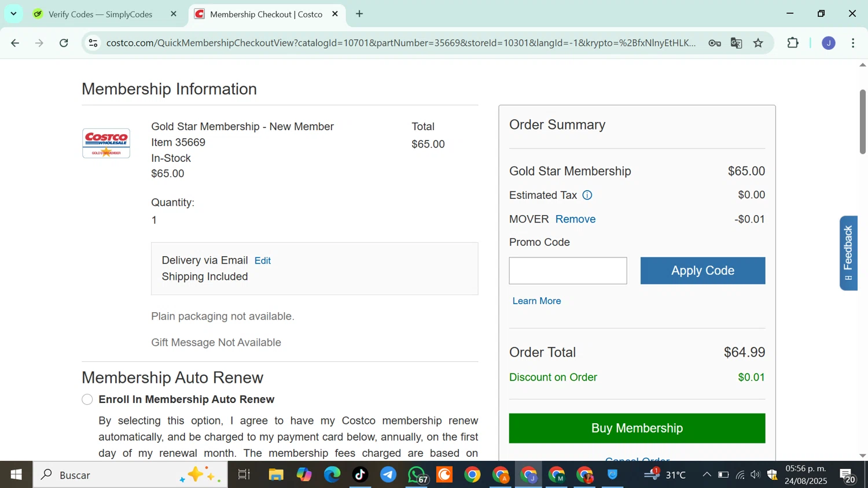868x488 pixels.
Task: Click the Estimated Tax info icon
Action: click(x=587, y=195)
